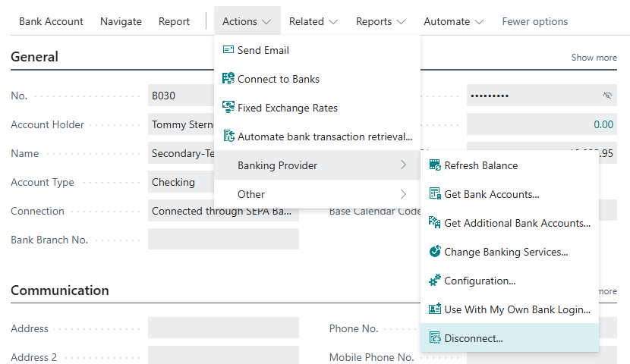The height and width of the screenshot is (364, 630).
Task: Click the No. field containing B030
Action: pos(181,96)
